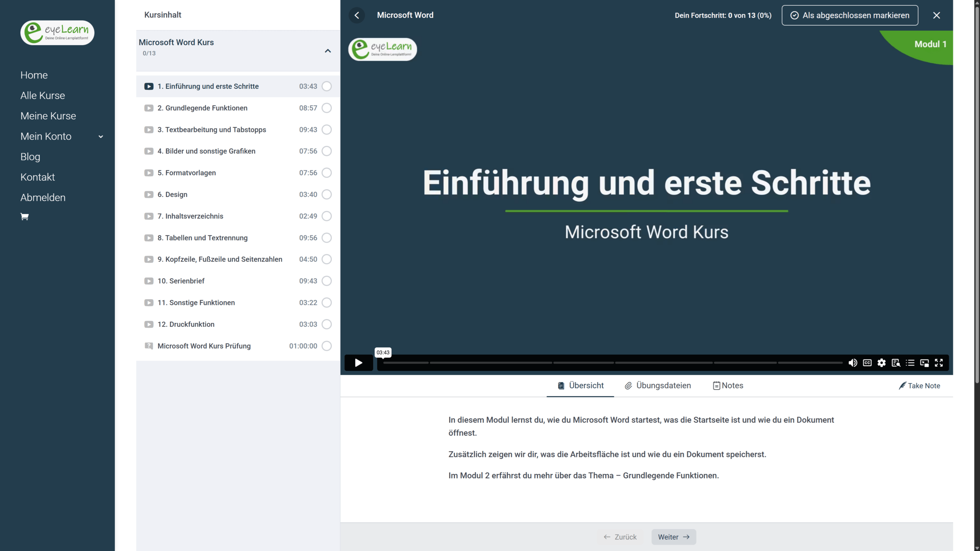Image resolution: width=980 pixels, height=551 pixels.
Task: Mute the video with the volume icon
Action: (853, 363)
